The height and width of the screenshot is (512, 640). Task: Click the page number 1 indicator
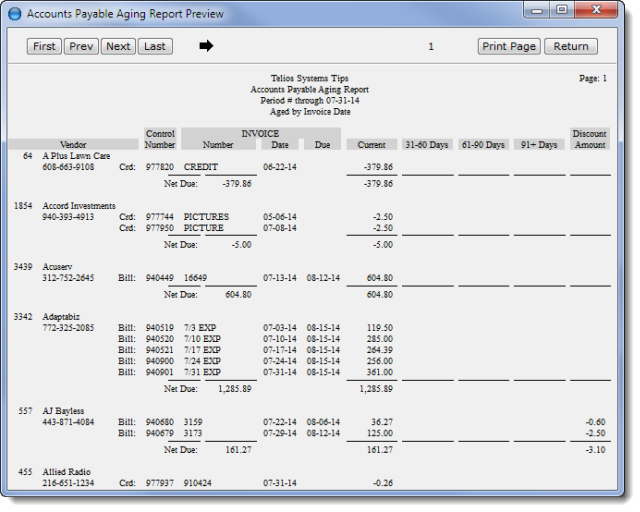point(431,46)
